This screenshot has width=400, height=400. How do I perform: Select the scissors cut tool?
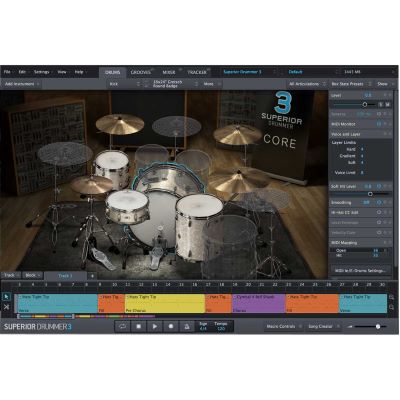pyautogui.click(x=6, y=307)
